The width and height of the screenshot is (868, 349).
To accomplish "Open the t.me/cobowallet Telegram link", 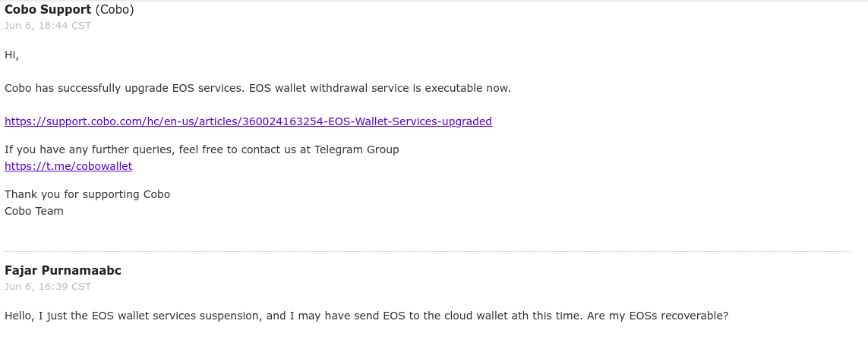I will pyautogui.click(x=68, y=166).
